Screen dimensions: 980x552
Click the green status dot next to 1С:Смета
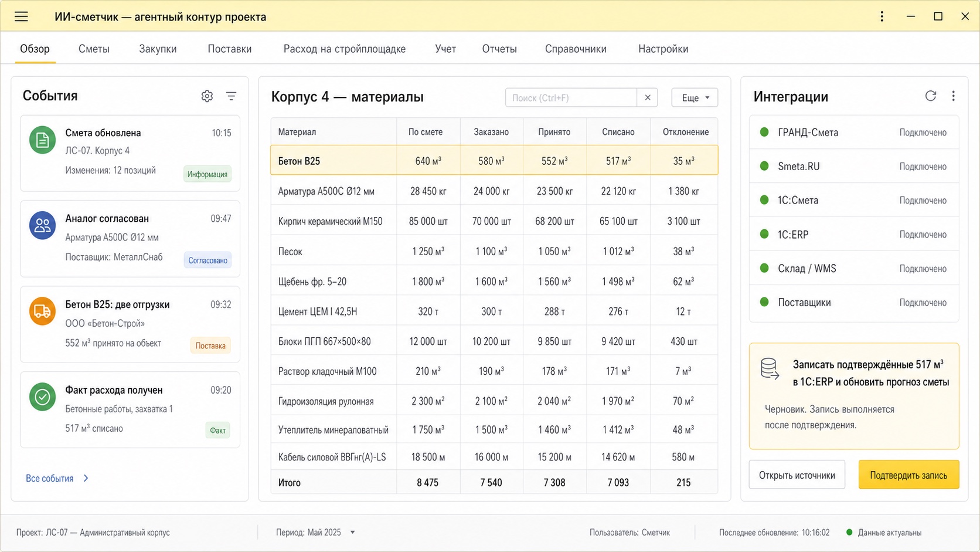pos(764,200)
